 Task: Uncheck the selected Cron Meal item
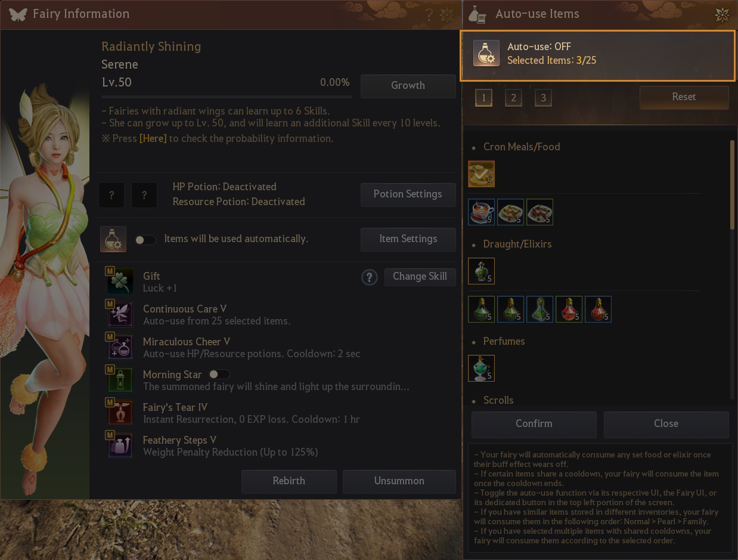tap(481, 174)
